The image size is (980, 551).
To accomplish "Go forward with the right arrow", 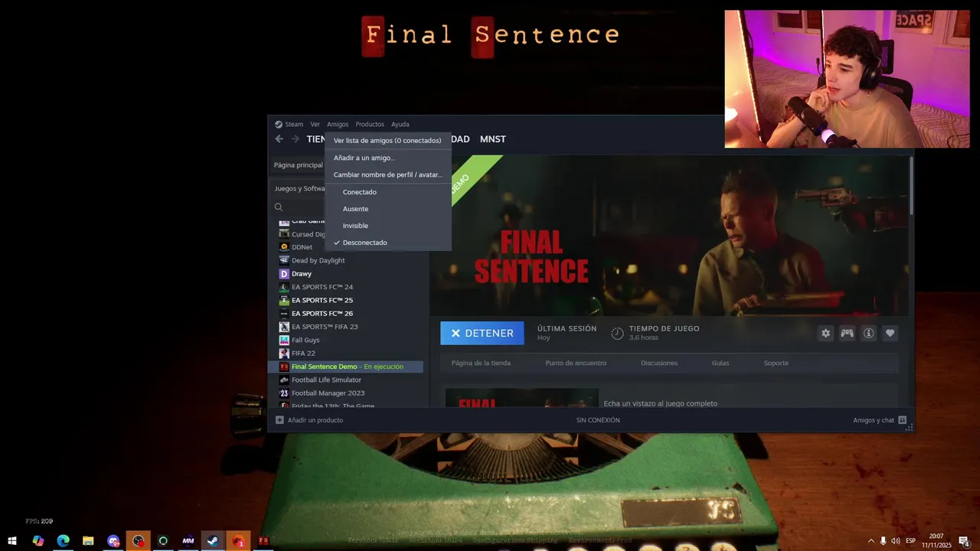I will click(296, 139).
